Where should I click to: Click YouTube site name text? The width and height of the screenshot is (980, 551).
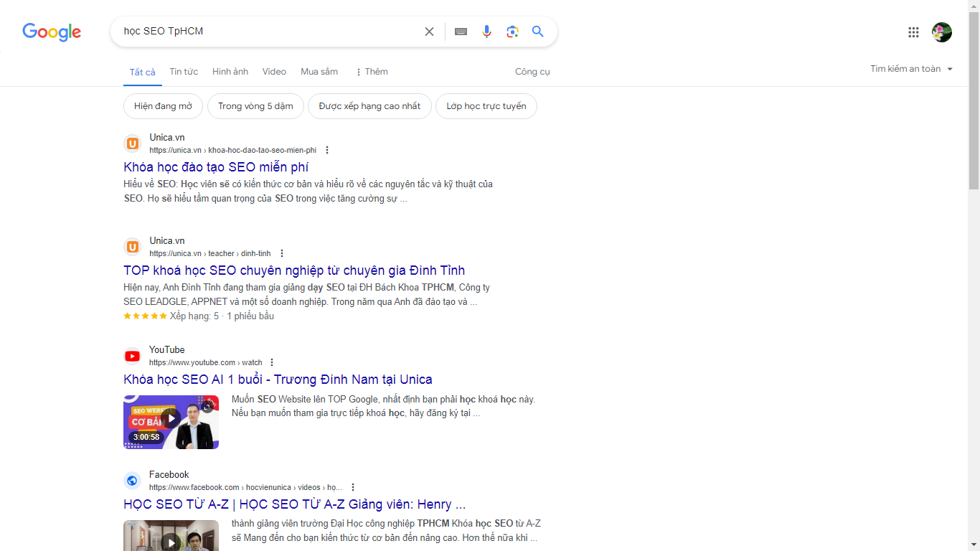tap(167, 350)
